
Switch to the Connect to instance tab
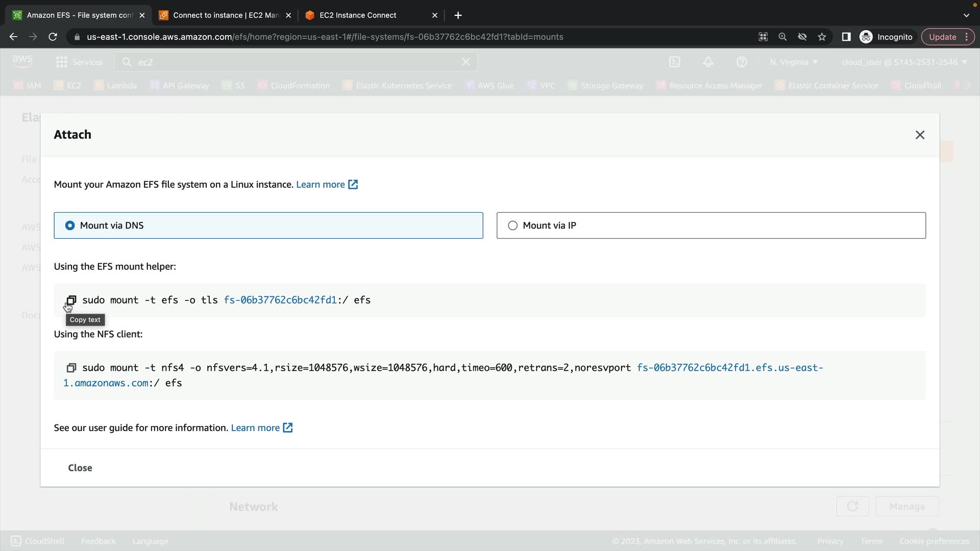(225, 15)
